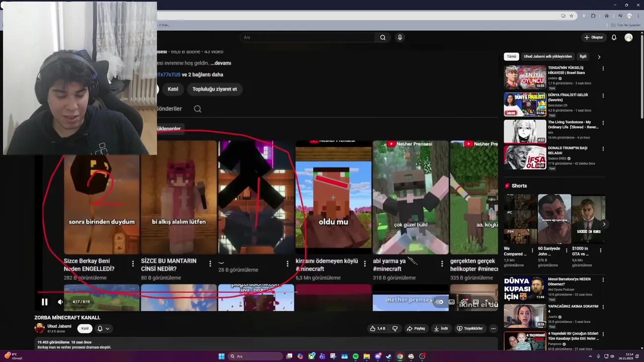Open Spotify from the taskbar
The height and width of the screenshot is (362, 644).
(356, 356)
